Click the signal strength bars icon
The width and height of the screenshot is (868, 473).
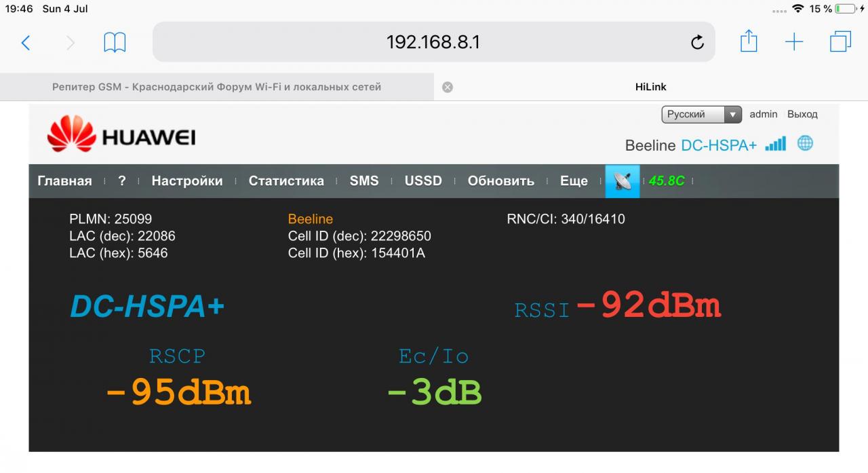pyautogui.click(x=775, y=144)
